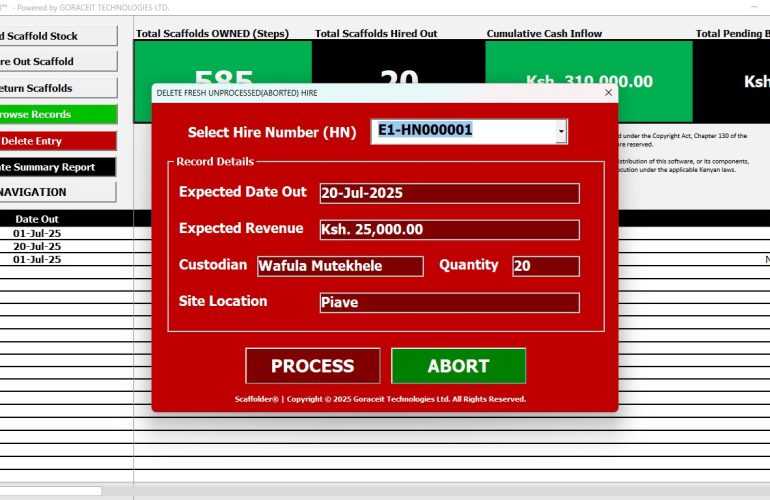
Task: Expand the Select Hire Number dropdown arrow
Action: [x=561, y=131]
